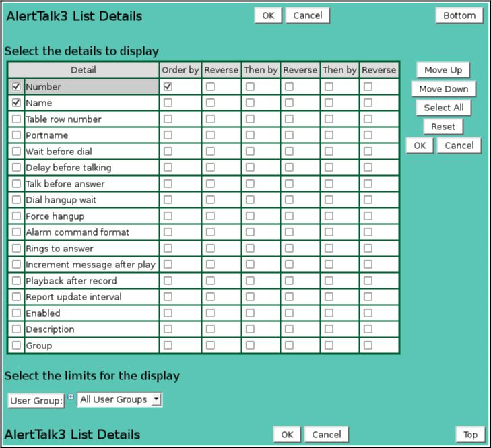Viewport: 491px width, 448px height.
Task: Check Order by for the Description row
Action: pyautogui.click(x=168, y=329)
